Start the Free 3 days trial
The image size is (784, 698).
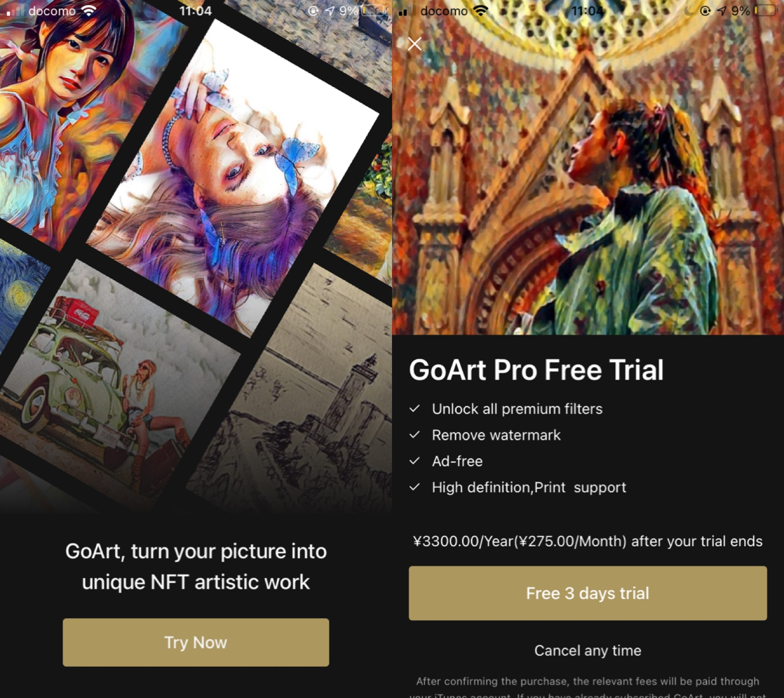[588, 593]
